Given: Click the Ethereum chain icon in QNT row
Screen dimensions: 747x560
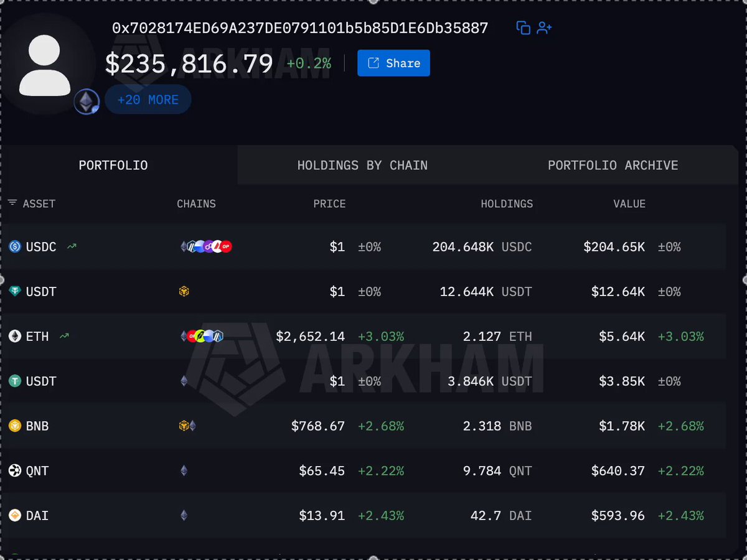Looking at the screenshot, I should (x=184, y=471).
